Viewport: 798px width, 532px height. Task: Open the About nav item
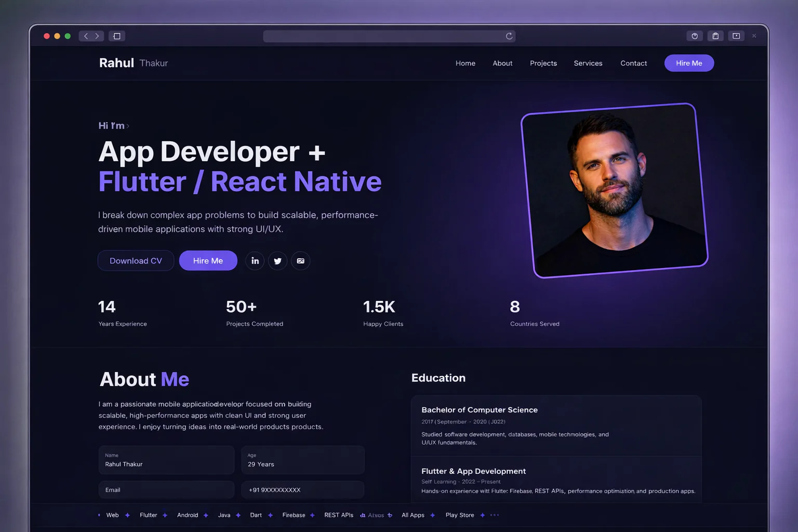click(x=502, y=63)
